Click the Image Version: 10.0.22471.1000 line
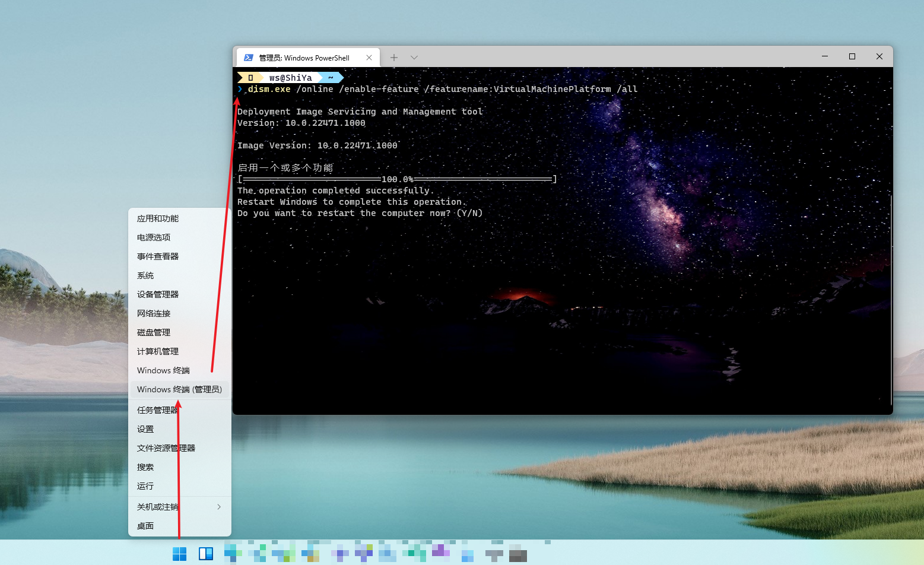 tap(317, 145)
